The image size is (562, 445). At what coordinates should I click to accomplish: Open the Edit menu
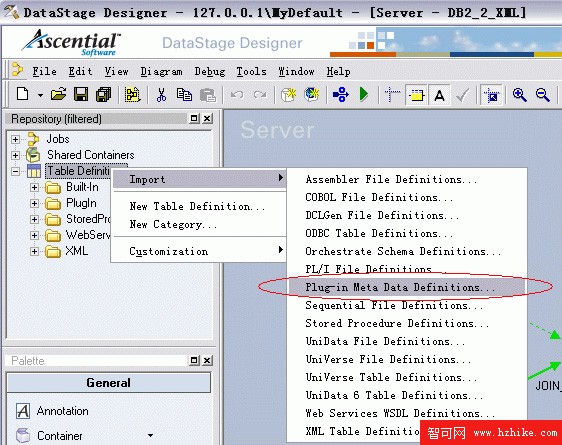(x=80, y=71)
